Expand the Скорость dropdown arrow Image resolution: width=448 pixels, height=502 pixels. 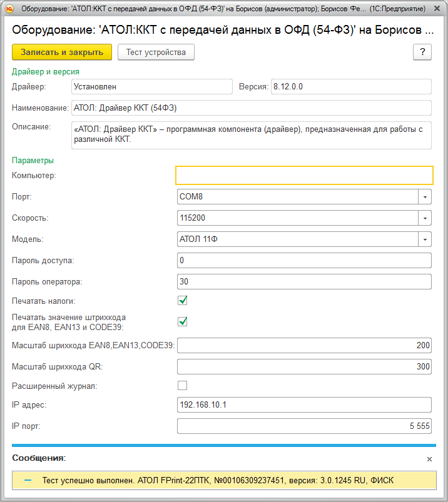coord(425,218)
